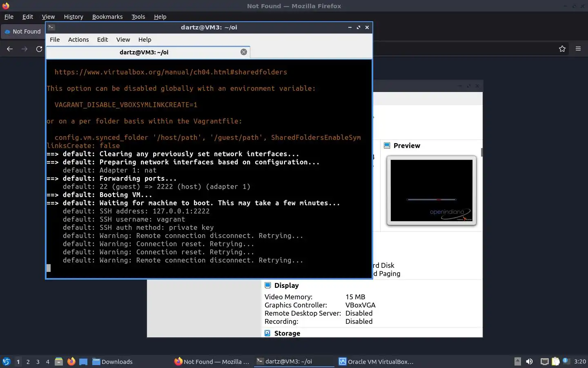Screen dimensions: 588x368
Task: Click the Storage section disk icon
Action: coord(267,333)
